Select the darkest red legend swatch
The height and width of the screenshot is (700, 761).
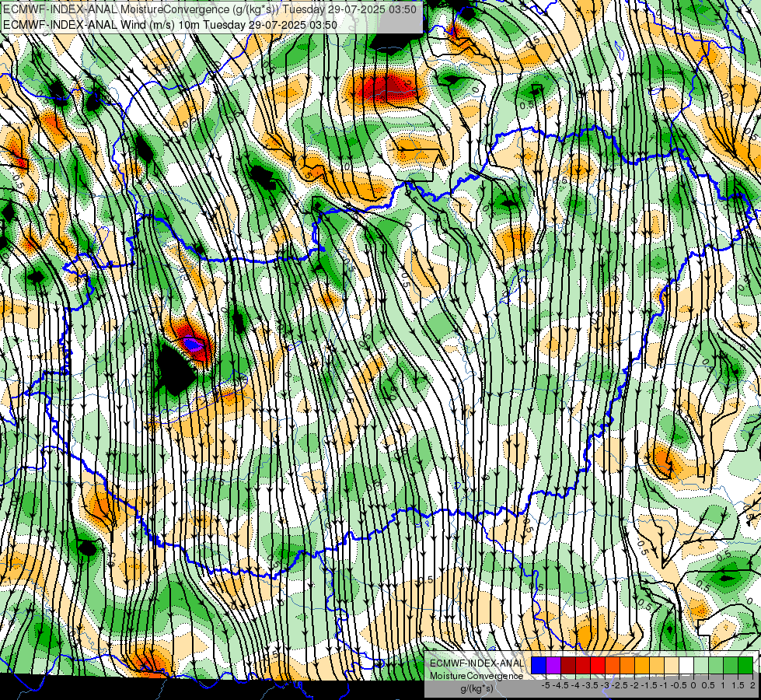(x=568, y=665)
